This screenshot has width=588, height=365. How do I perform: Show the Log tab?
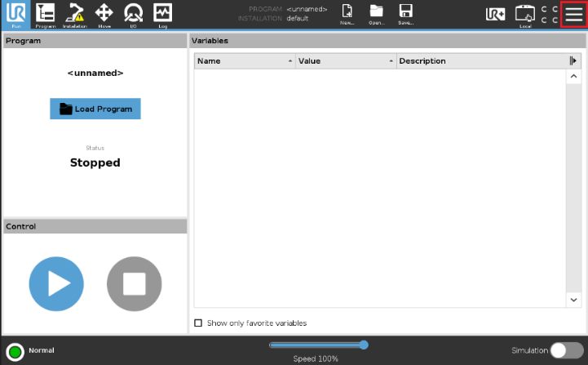pyautogui.click(x=162, y=15)
